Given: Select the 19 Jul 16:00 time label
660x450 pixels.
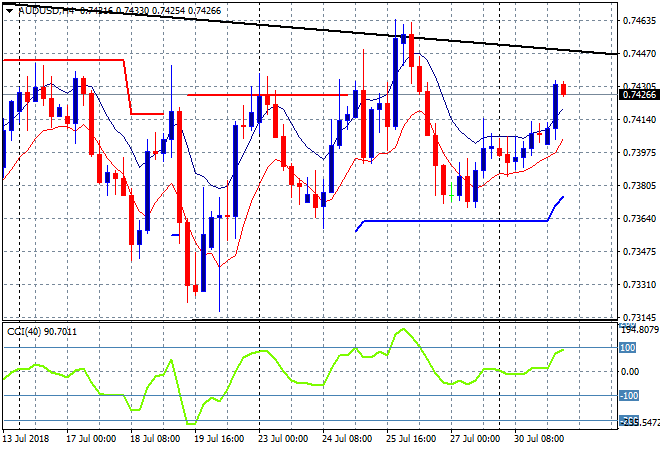Looking at the screenshot, I should click(219, 439).
